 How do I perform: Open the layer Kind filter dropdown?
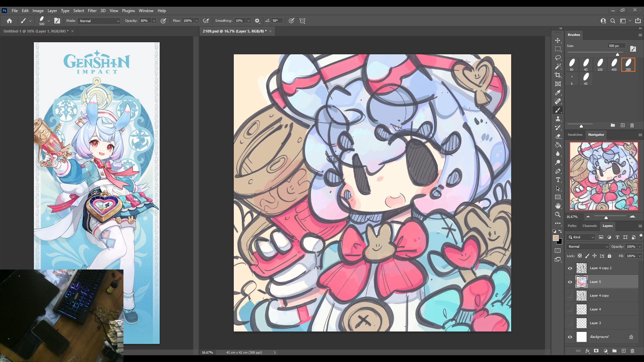(581, 237)
